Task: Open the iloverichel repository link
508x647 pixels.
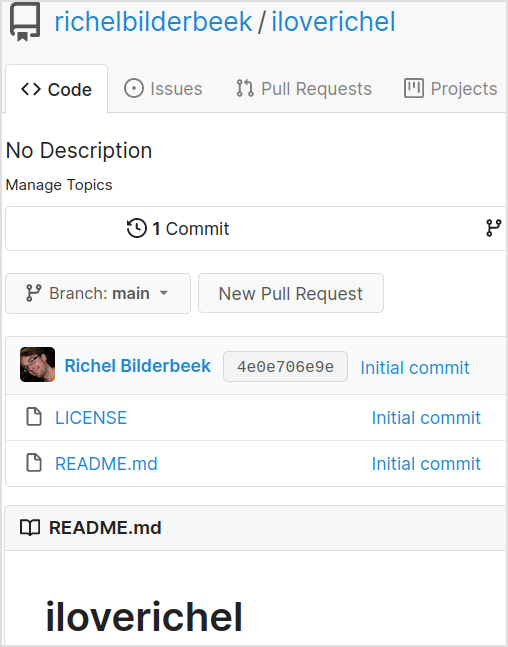Action: [333, 21]
